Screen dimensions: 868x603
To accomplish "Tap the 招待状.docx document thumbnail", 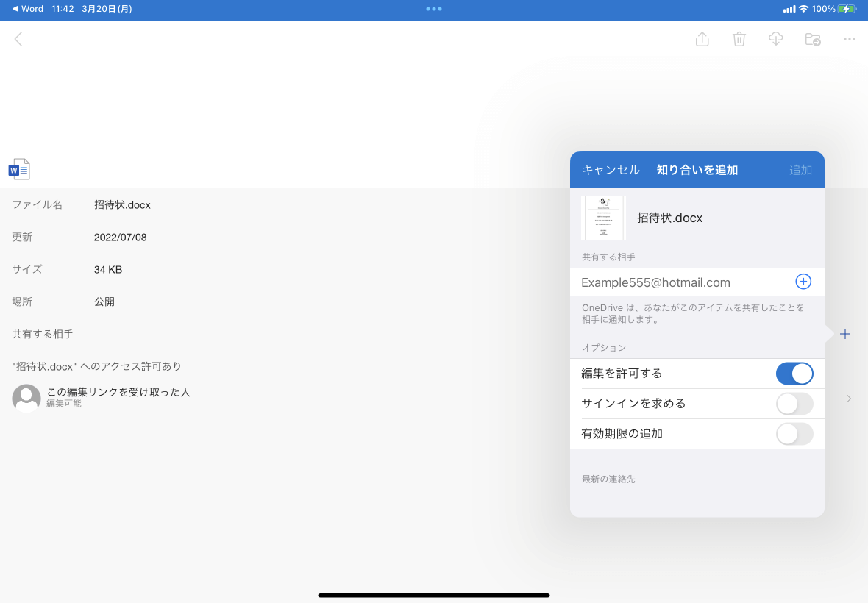I will [603, 218].
